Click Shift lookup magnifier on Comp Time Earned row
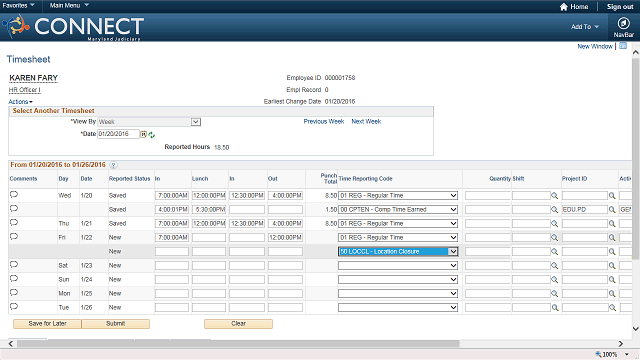The width and height of the screenshot is (640, 360). pyautogui.click(x=554, y=210)
